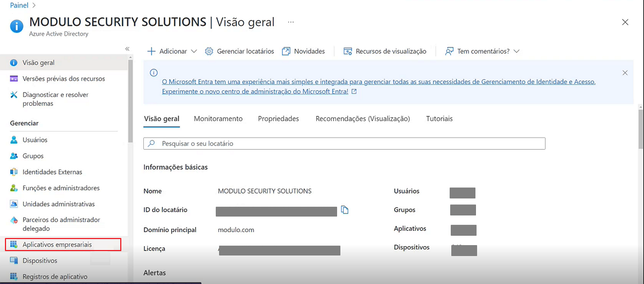Screen dimensions: 644x284
Task: Click the Unidades administrativas icon
Action: (14, 204)
